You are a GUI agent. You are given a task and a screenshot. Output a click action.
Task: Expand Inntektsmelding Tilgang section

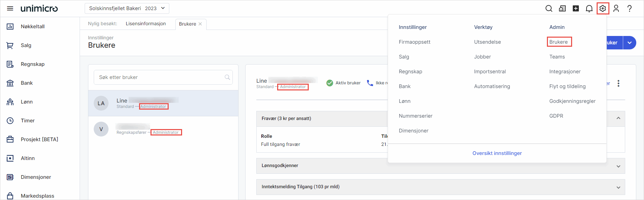pyautogui.click(x=618, y=187)
